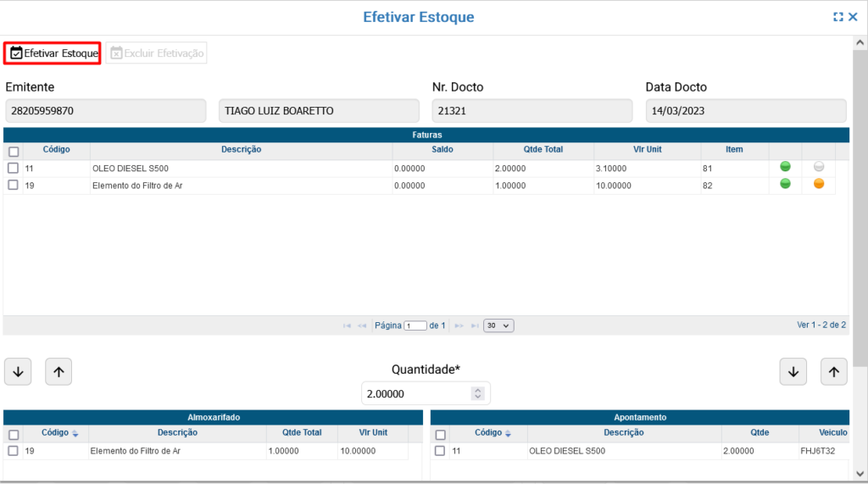Click green status circle for OLEO DIESEL S500
The width and height of the screenshot is (868, 484).
tap(785, 168)
